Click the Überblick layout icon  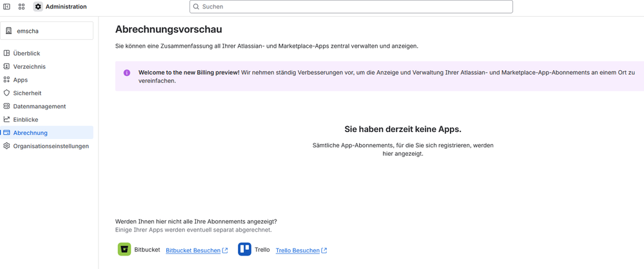point(6,53)
